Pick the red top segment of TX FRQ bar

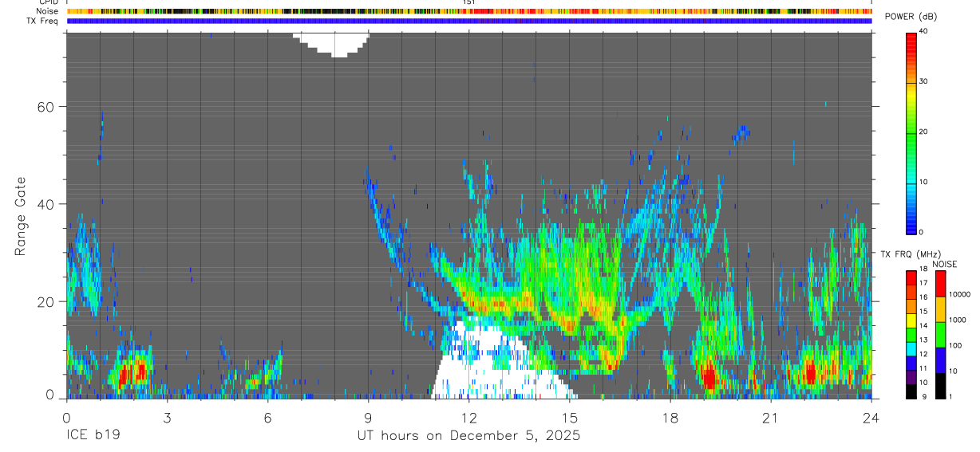911,277
